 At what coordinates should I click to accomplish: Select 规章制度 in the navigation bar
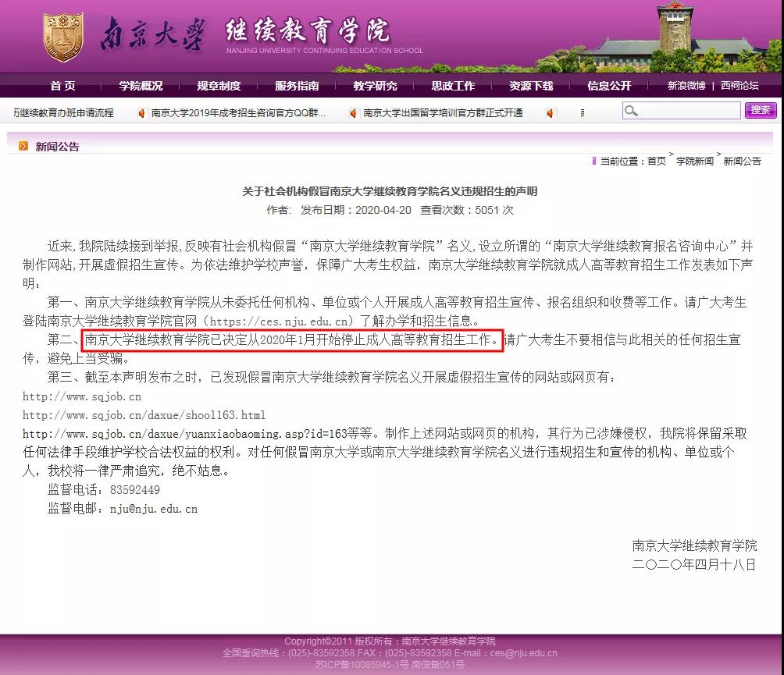219,86
